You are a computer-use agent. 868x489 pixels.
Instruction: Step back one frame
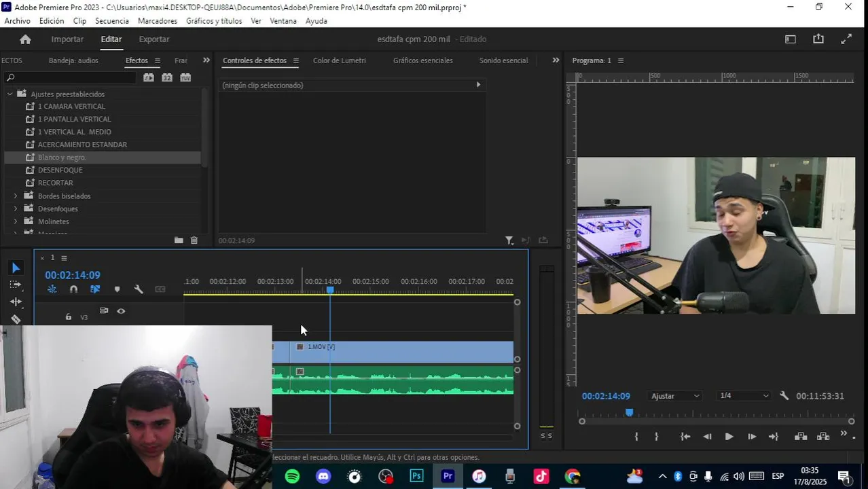[707, 437]
